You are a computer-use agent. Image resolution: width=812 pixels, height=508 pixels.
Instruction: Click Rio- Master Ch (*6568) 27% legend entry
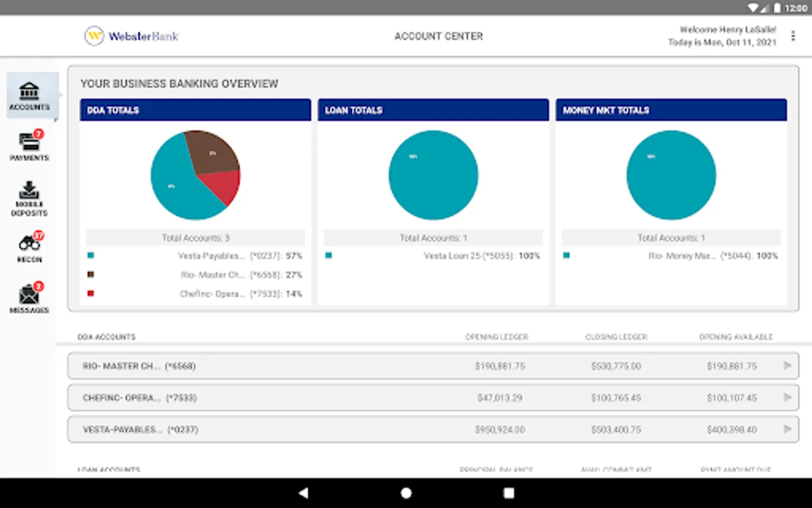pyautogui.click(x=241, y=275)
